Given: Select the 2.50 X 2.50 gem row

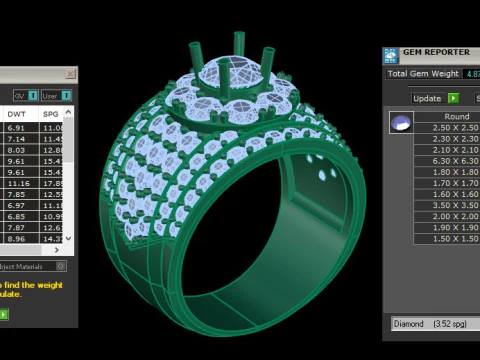Looking at the screenshot, I should [447, 128].
